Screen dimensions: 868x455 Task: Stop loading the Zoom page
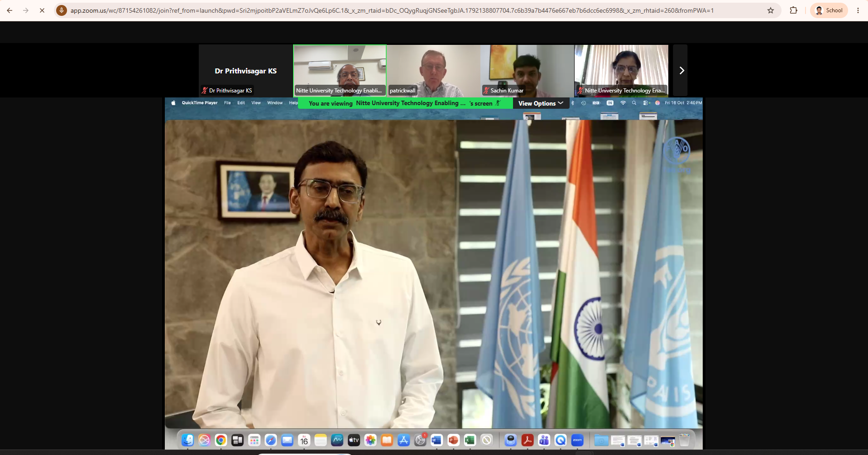click(x=42, y=10)
